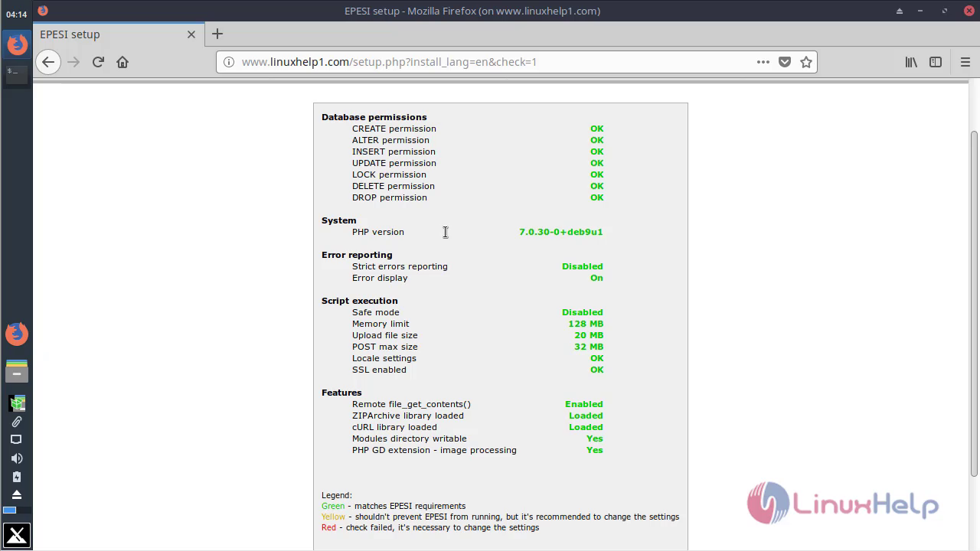Open the Firefox hamburger menu
Viewport: 980px width, 551px height.
point(965,62)
